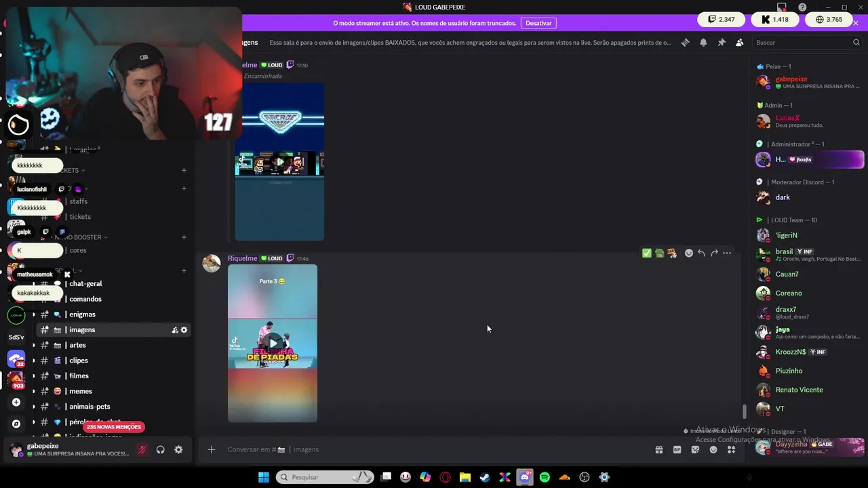Open the chat-geral channel
The width and height of the screenshot is (868, 488).
point(112,283)
